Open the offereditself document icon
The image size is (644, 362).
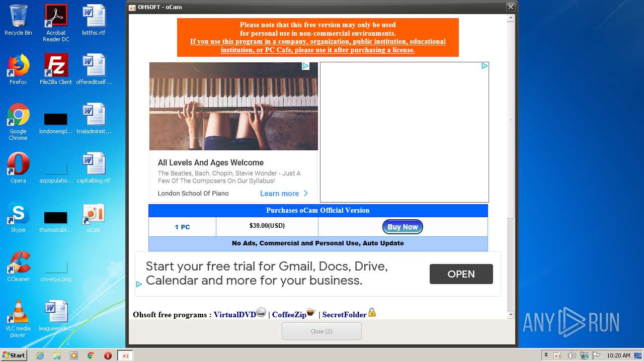click(94, 69)
